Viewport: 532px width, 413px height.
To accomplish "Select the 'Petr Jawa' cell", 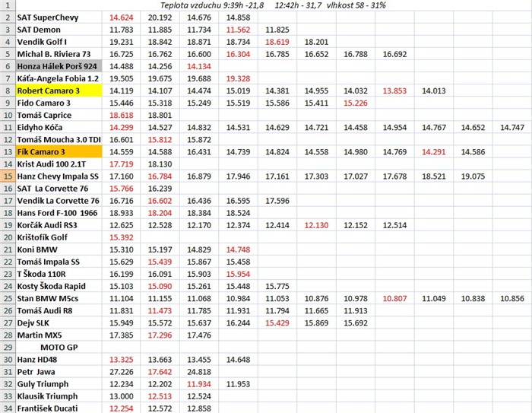I will tap(59, 372).
